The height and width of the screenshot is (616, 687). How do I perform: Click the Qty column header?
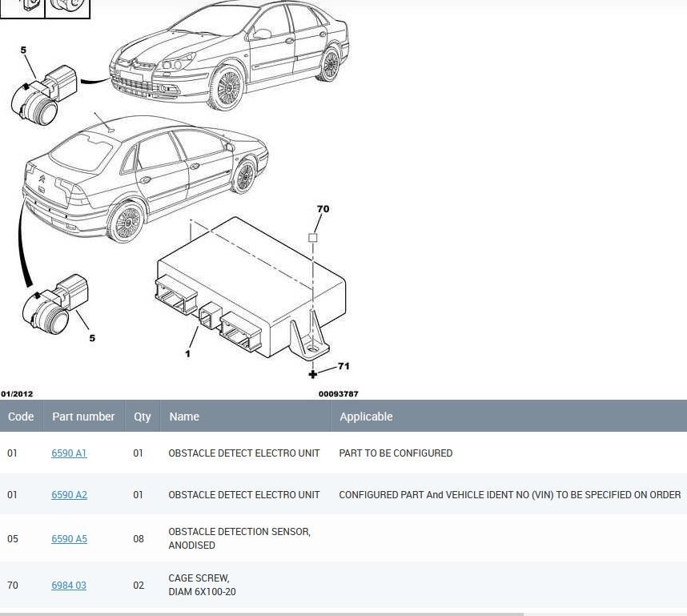[x=143, y=416]
